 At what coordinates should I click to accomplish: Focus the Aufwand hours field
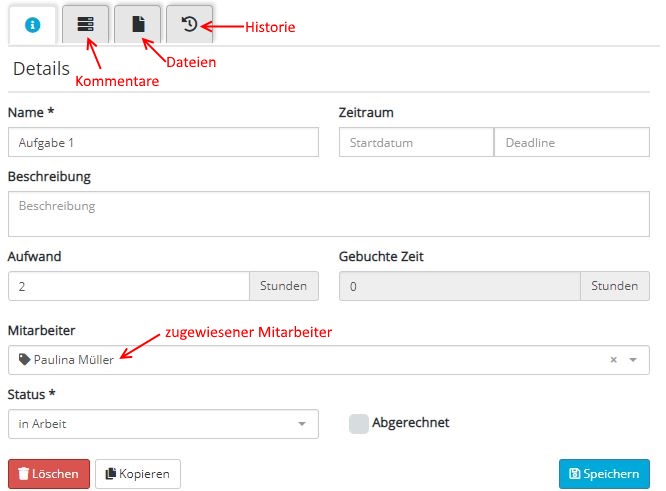[x=128, y=286]
